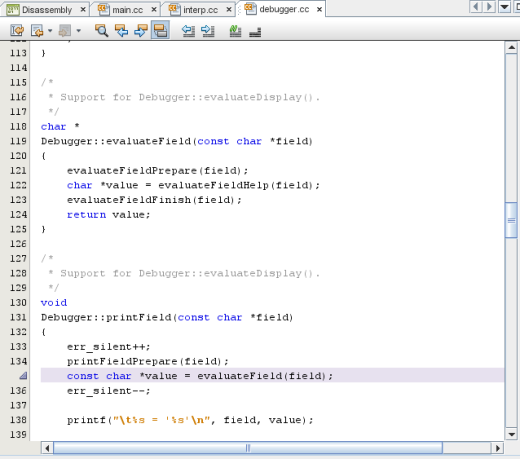This screenshot has height=459, width=520.
Task: Click 'err_silent++;' on line 133
Action: click(109, 347)
